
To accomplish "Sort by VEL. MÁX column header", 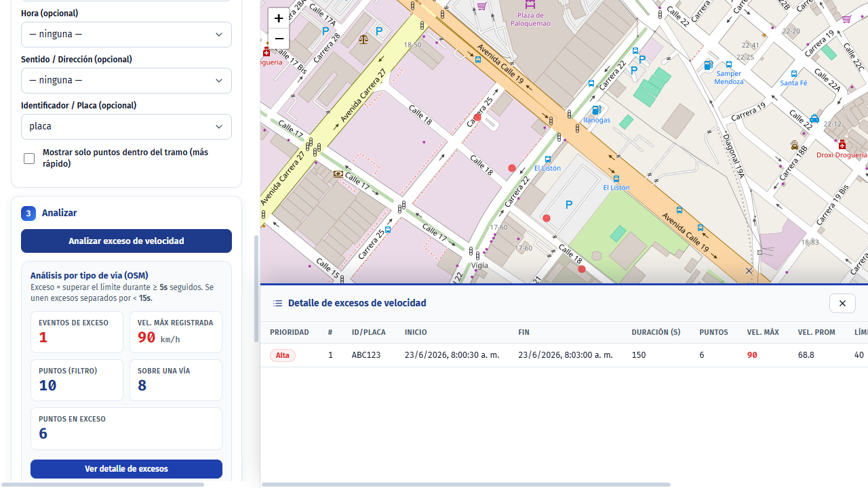I will pyautogui.click(x=763, y=332).
